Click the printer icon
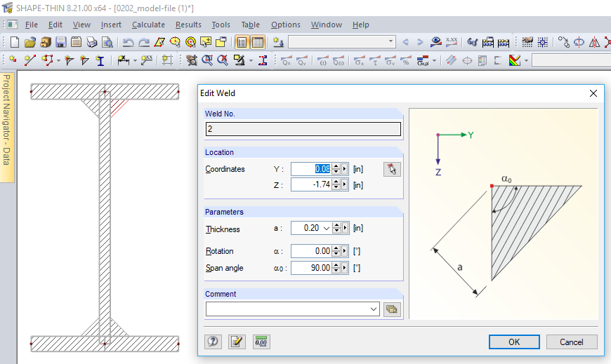This screenshot has height=364, width=611. (91, 42)
